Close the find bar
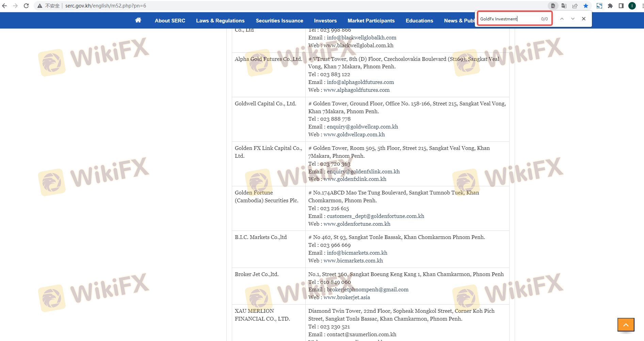This screenshot has height=341, width=644. (584, 19)
